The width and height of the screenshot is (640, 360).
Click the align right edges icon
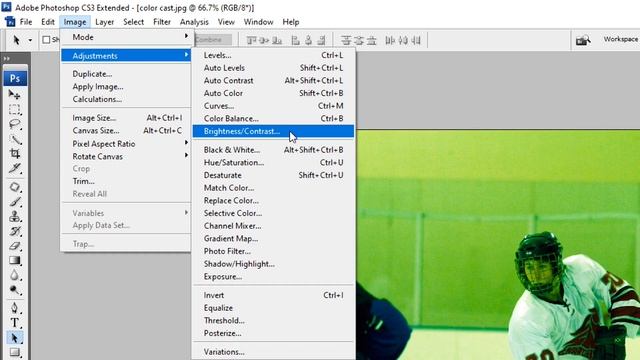(321, 40)
